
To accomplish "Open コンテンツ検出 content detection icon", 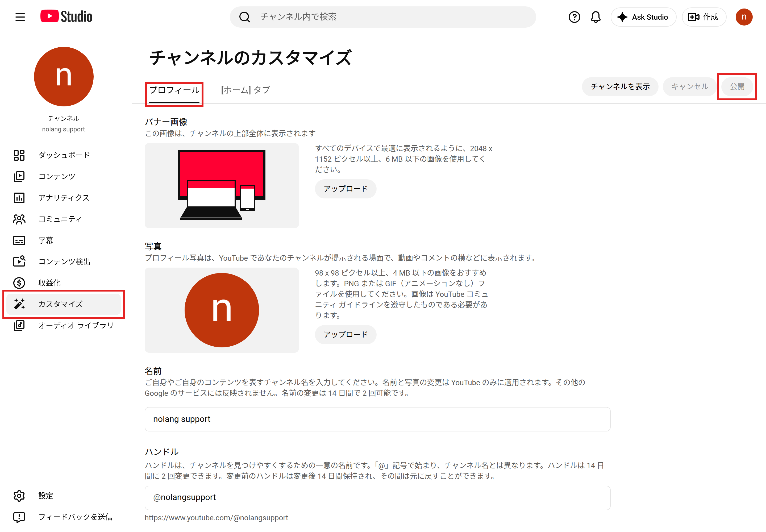I will point(19,261).
